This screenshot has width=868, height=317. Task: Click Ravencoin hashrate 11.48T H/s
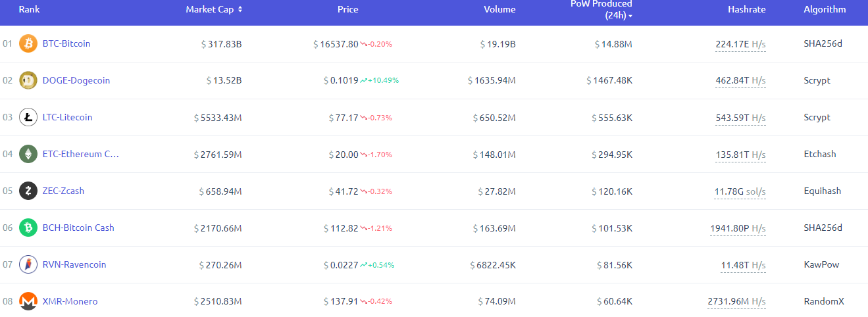point(743,266)
